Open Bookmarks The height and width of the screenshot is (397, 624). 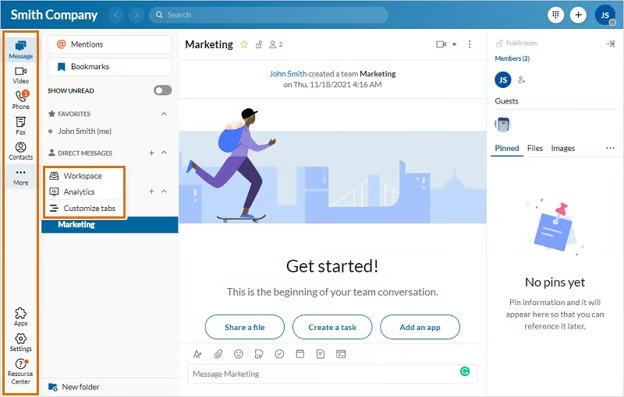click(x=109, y=66)
